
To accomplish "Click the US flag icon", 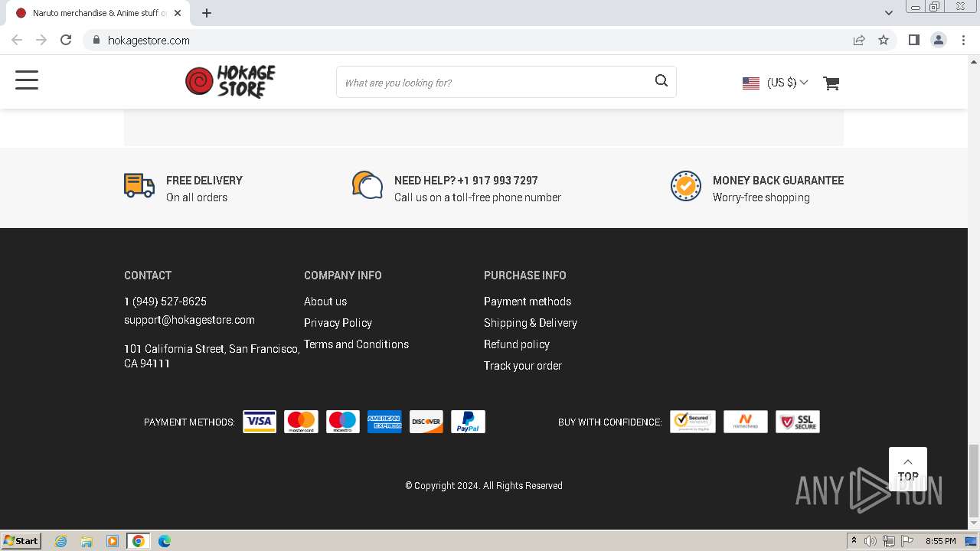I will (x=751, y=83).
